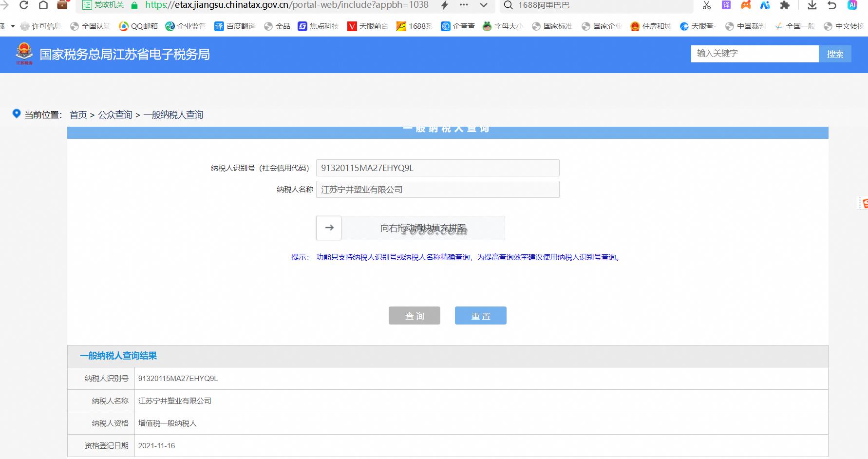The height and width of the screenshot is (459, 868).
Task: Open the 天眼查 bookmark
Action: pyautogui.click(x=697, y=26)
